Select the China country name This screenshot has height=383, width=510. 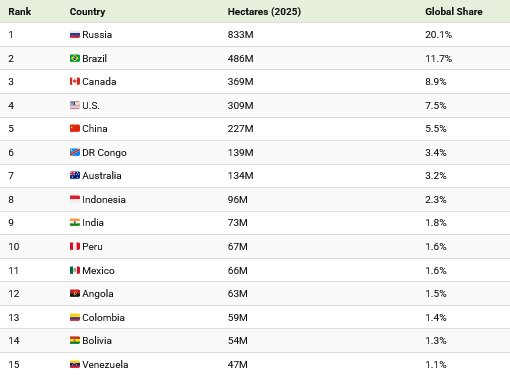[95, 129]
